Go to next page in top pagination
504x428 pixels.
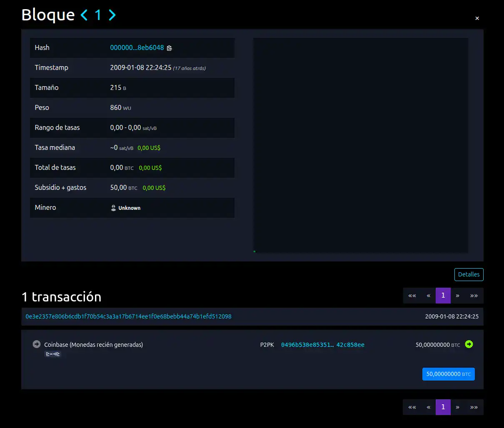click(x=457, y=296)
